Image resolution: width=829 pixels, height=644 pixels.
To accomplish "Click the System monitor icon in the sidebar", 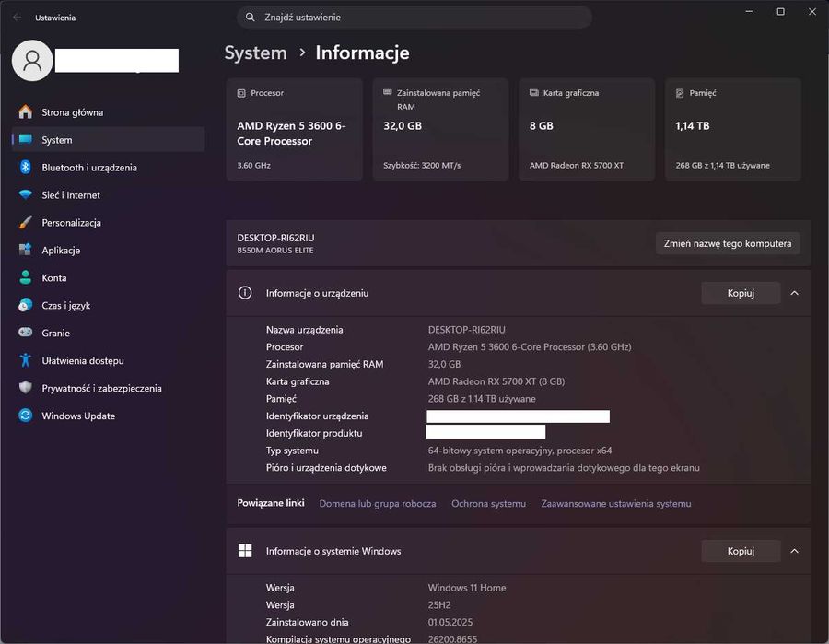I will 26,140.
